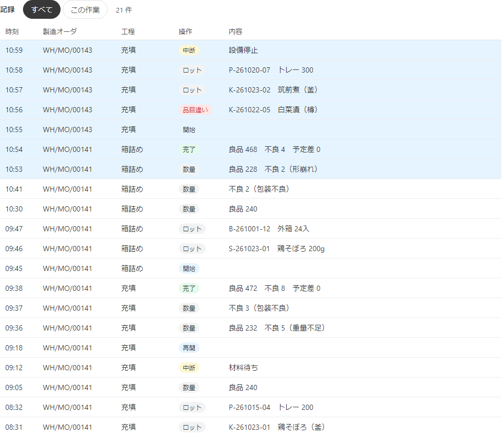Screen dimensions: 504x436
Task: Click 充填 in the 09:18 row
Action: tap(128, 348)
